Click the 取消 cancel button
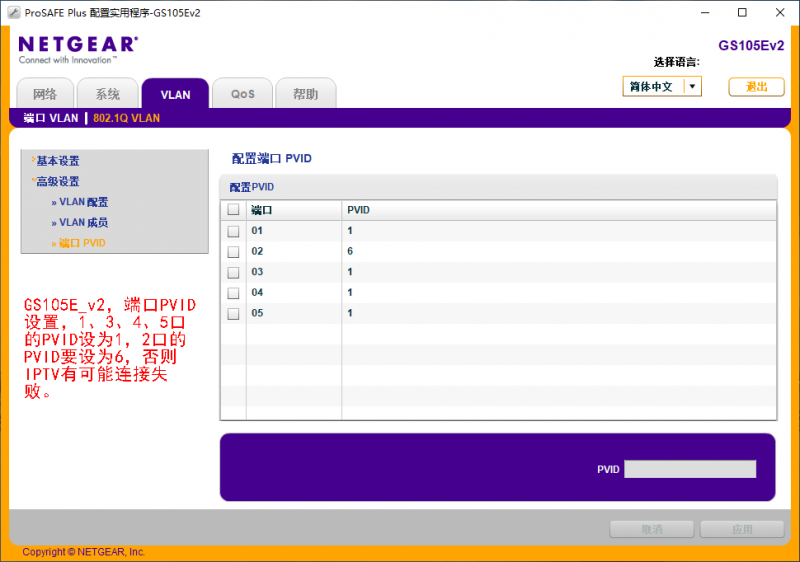 point(652,529)
